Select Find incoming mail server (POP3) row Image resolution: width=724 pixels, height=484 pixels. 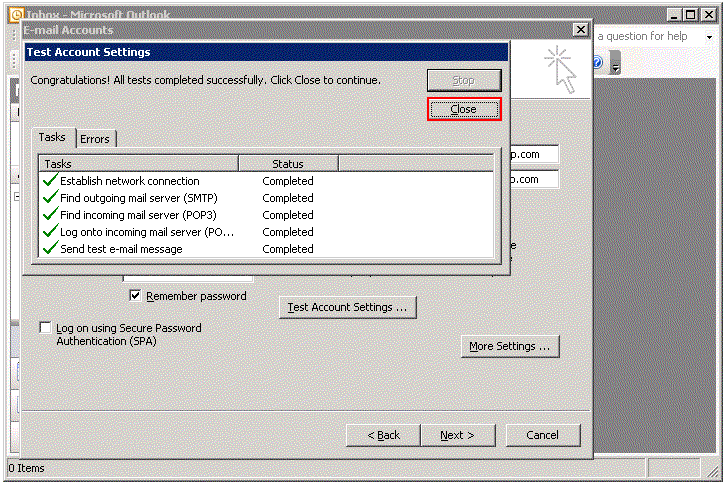[266, 215]
